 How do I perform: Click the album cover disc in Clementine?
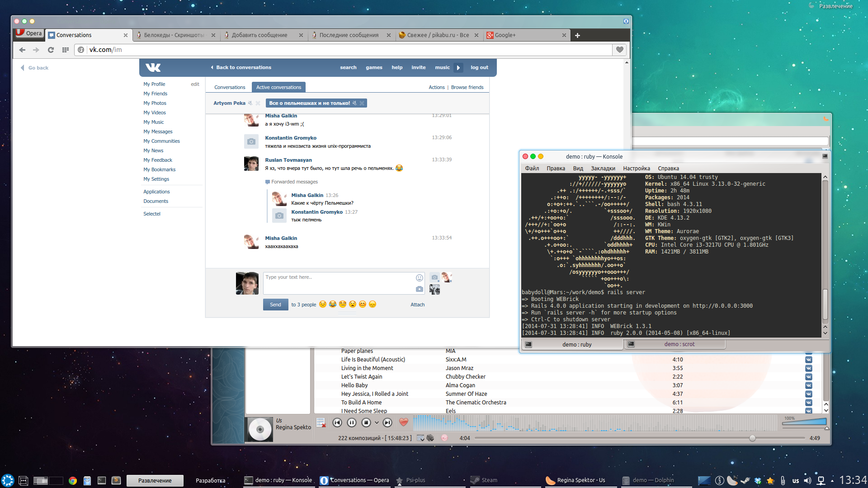tap(260, 429)
